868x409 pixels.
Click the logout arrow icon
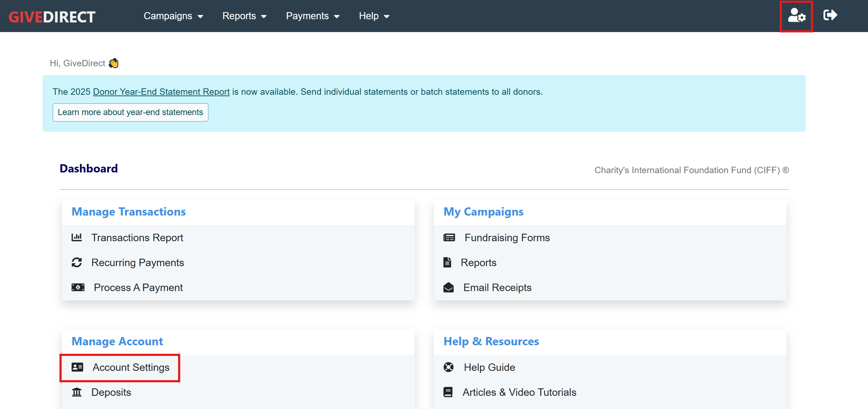tap(830, 15)
